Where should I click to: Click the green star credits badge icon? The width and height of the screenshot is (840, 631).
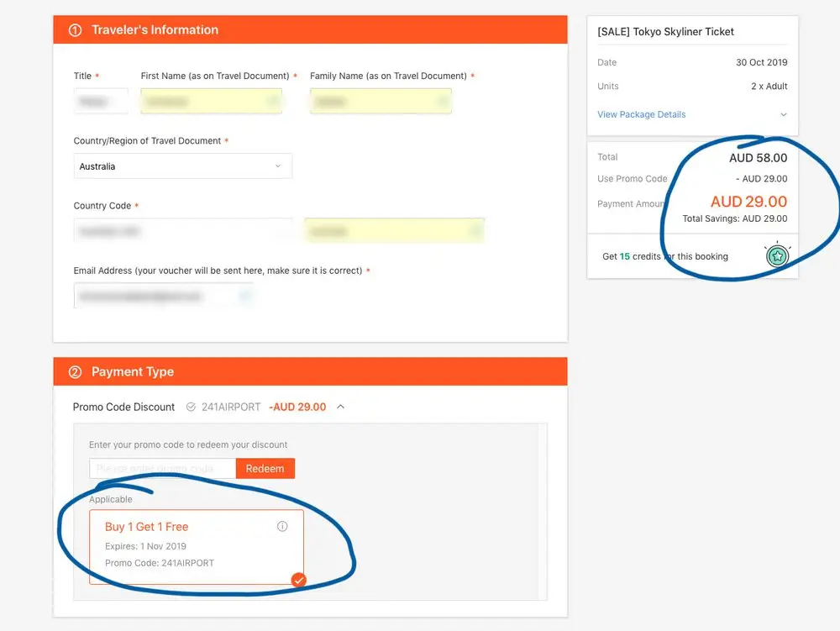[x=777, y=256]
